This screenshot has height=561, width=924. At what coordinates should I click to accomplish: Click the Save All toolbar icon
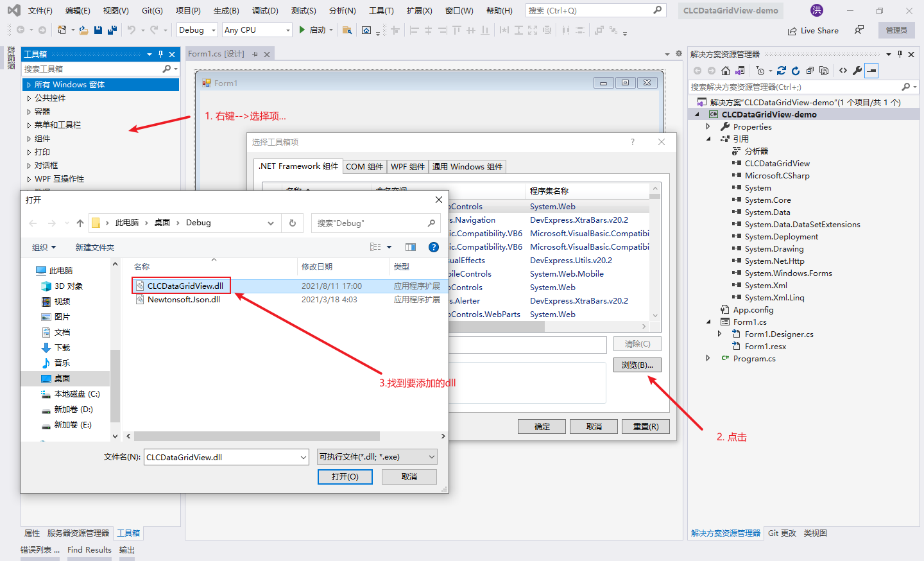point(112,30)
